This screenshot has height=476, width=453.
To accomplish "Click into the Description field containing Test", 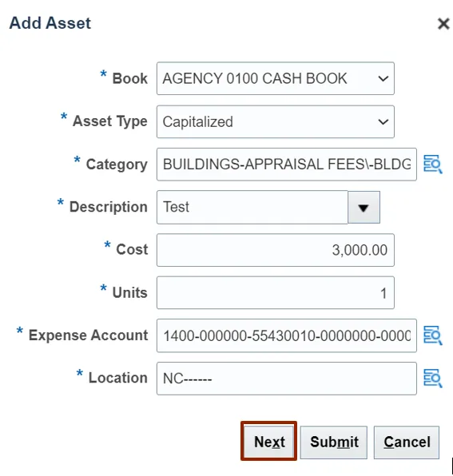I will click(252, 208).
